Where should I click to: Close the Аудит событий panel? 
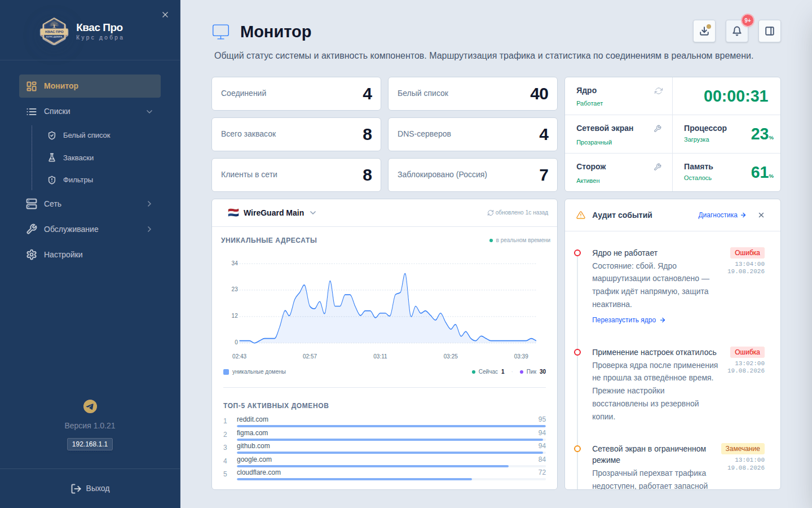(761, 215)
